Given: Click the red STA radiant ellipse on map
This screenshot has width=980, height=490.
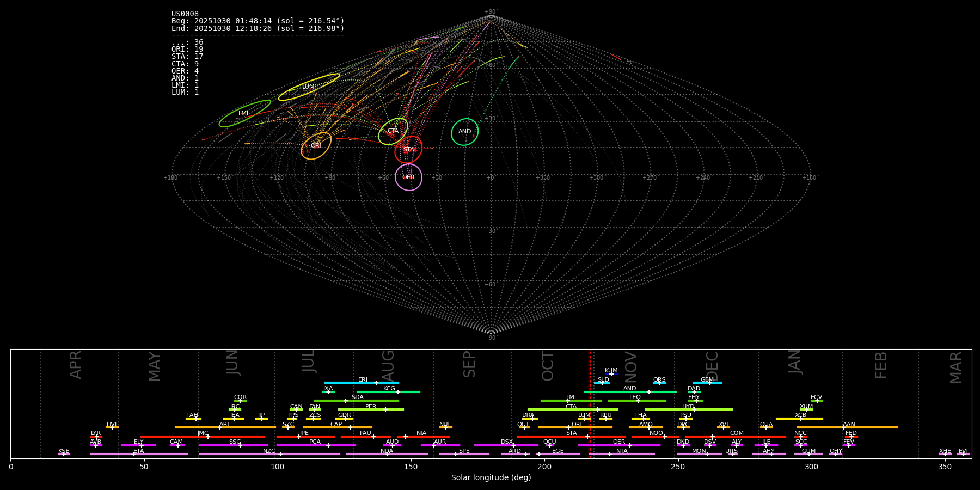Looking at the screenshot, I should 408,150.
